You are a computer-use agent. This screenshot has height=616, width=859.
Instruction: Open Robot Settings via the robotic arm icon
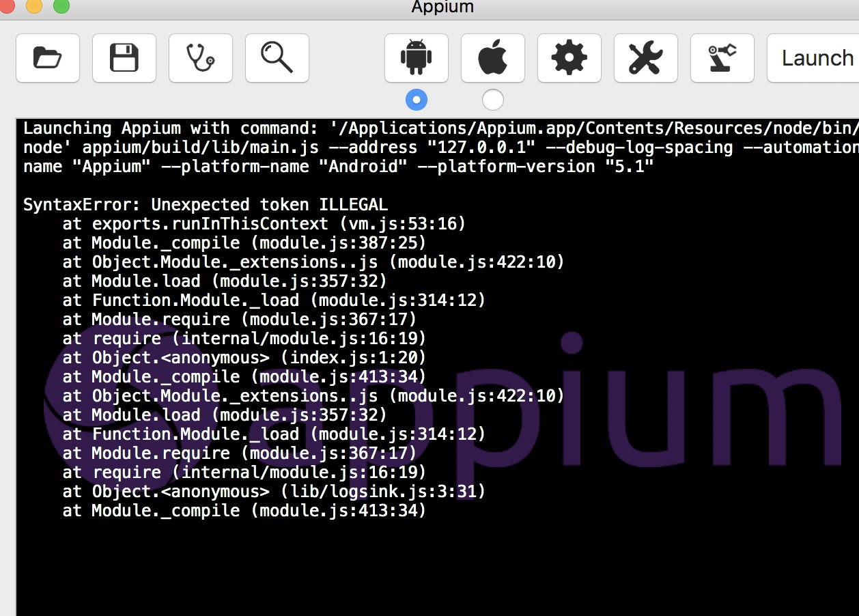pos(722,58)
